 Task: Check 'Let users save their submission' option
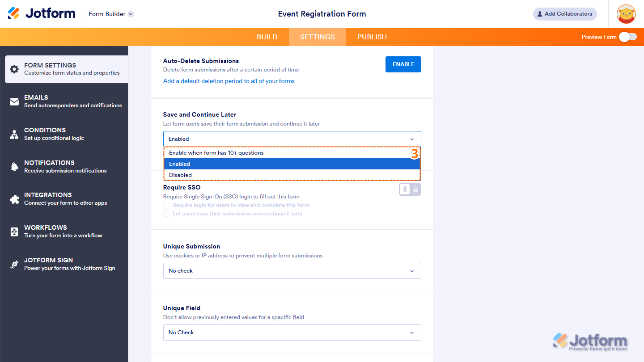[x=166, y=213]
